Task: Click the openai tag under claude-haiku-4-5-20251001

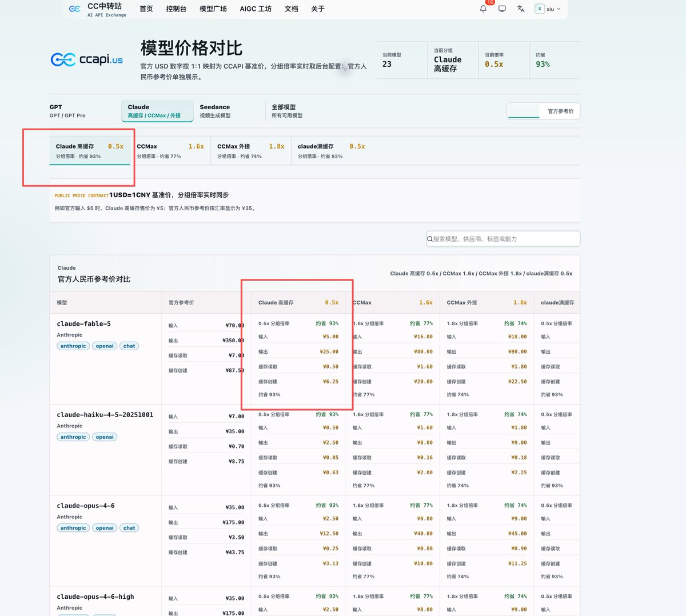Action: (105, 437)
